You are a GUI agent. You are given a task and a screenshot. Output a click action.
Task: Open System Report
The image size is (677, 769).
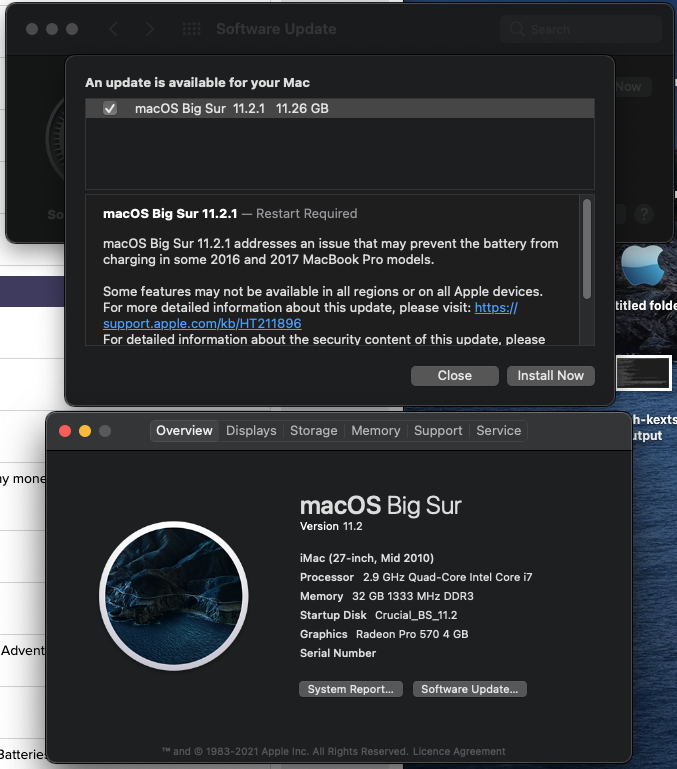tap(351, 689)
